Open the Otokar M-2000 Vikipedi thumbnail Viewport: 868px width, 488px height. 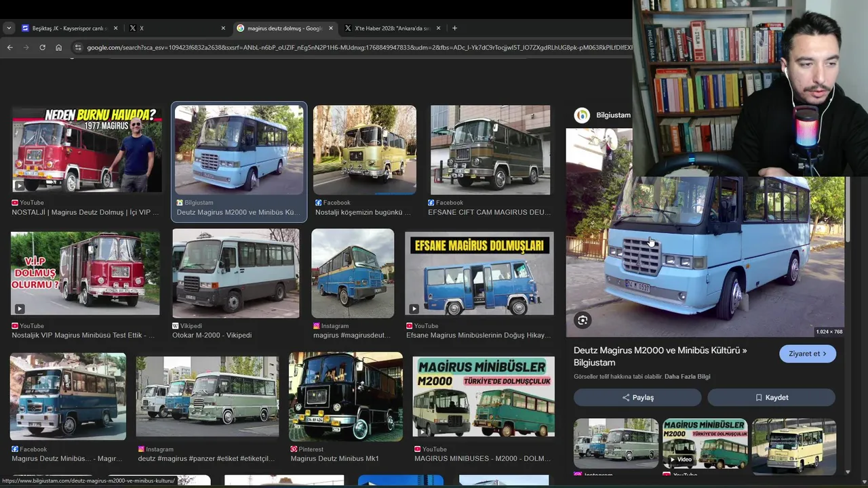point(235,273)
